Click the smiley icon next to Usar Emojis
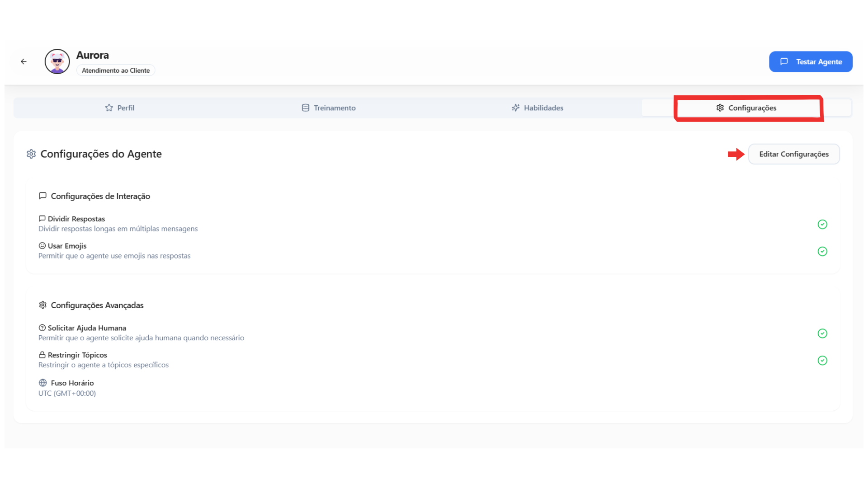 pos(42,246)
